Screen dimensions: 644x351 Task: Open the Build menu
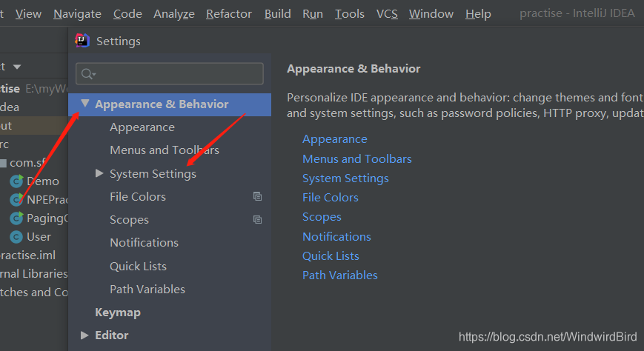[278, 14]
